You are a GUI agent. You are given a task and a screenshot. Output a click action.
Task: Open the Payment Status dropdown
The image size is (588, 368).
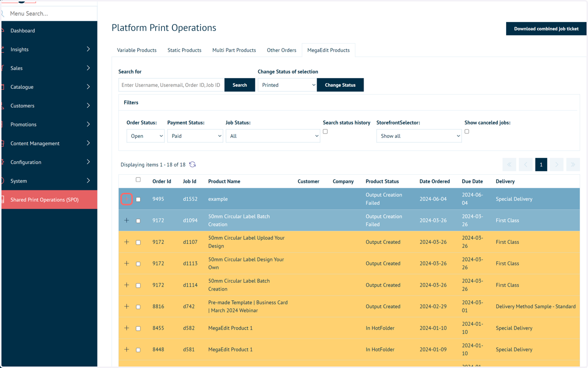[195, 136]
